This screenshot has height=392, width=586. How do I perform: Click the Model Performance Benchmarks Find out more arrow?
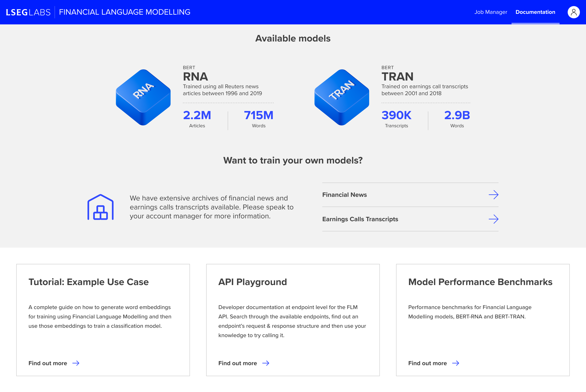click(x=456, y=363)
